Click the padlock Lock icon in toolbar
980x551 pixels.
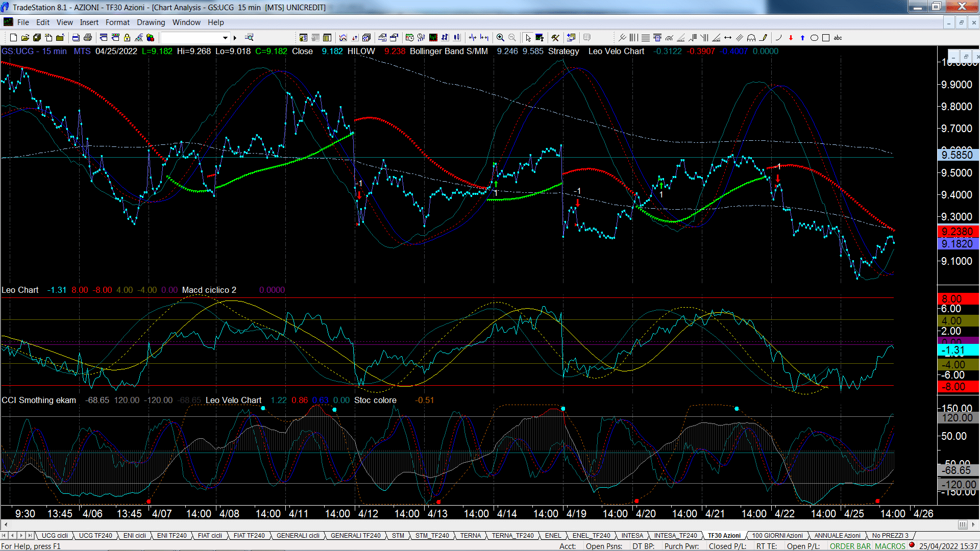coord(127,38)
